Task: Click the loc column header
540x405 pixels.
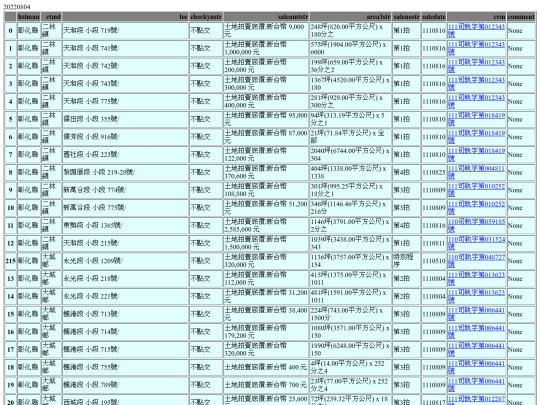Action: tap(125, 17)
